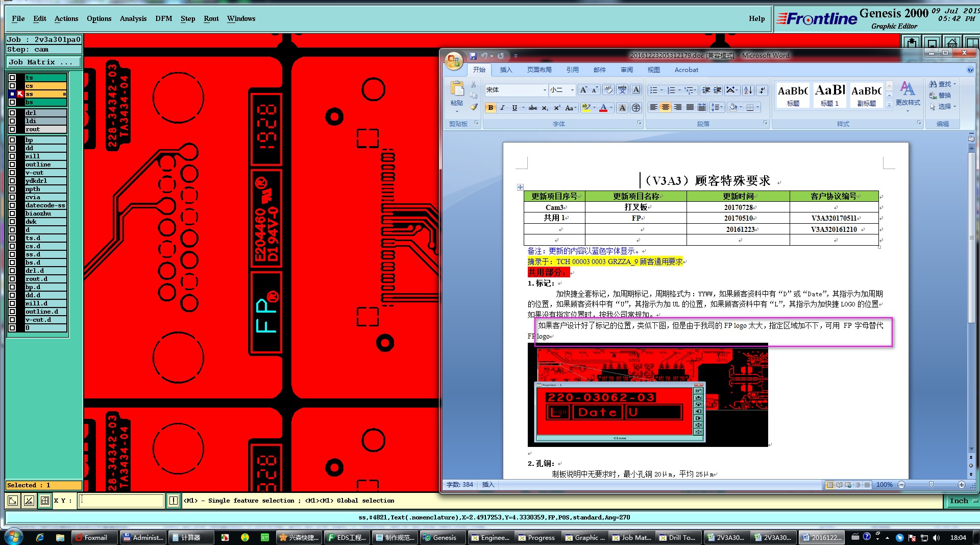
Task: Open highlight color dropdown arrow
Action: click(x=595, y=108)
